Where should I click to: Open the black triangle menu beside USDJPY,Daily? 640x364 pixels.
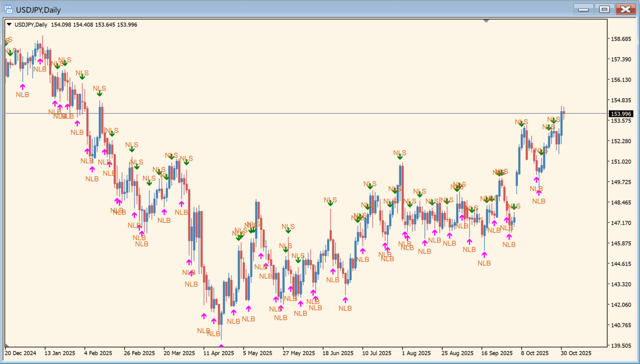pos(9,24)
